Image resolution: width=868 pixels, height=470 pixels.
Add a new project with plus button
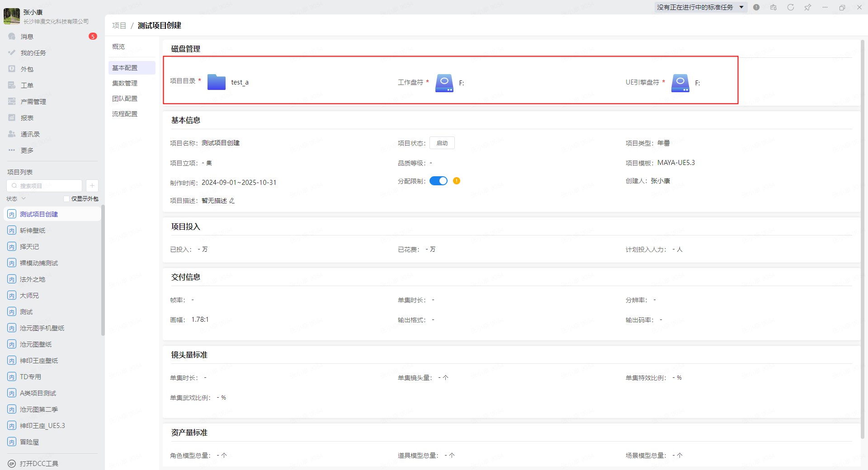pyautogui.click(x=92, y=186)
